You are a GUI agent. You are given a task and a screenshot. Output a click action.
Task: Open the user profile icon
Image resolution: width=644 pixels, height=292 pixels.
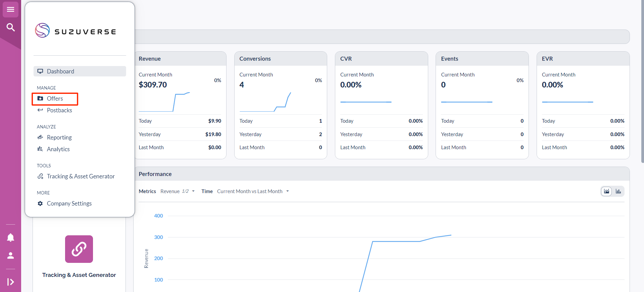tap(10, 256)
